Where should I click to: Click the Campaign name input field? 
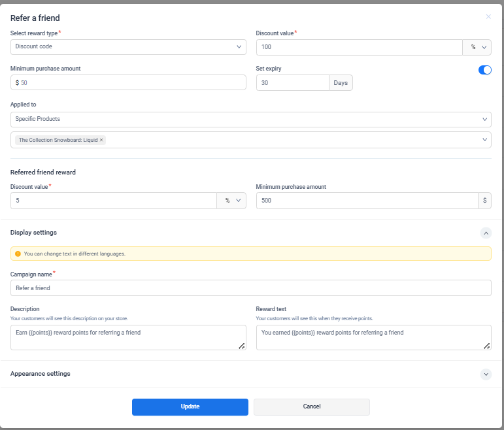click(x=250, y=288)
